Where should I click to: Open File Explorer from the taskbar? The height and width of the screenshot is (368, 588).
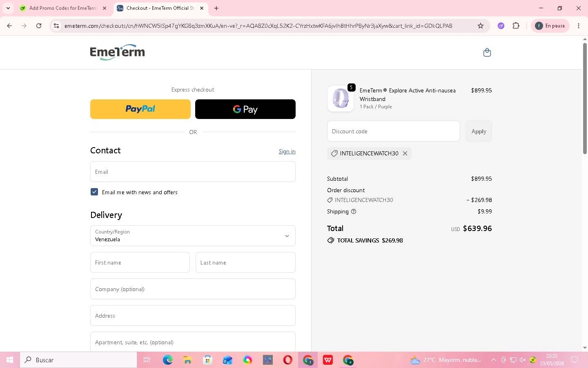tap(187, 360)
